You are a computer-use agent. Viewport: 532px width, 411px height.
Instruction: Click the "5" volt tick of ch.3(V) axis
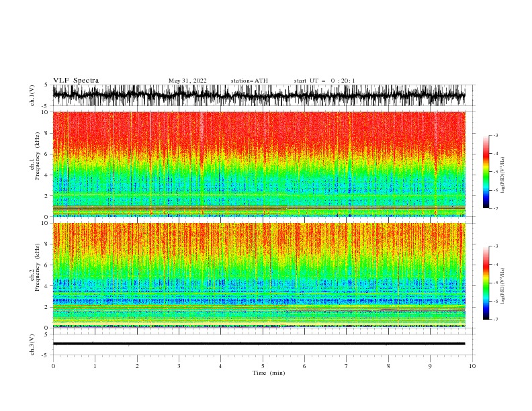pyautogui.click(x=46, y=334)
